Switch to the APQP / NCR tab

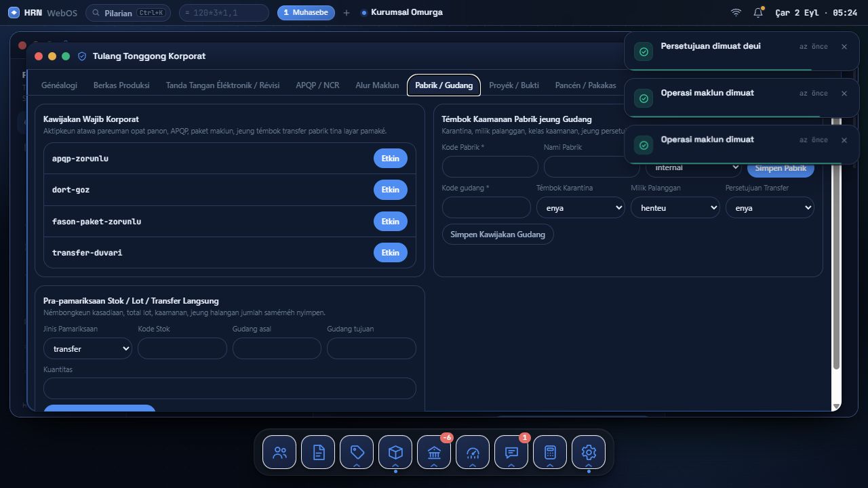317,85
